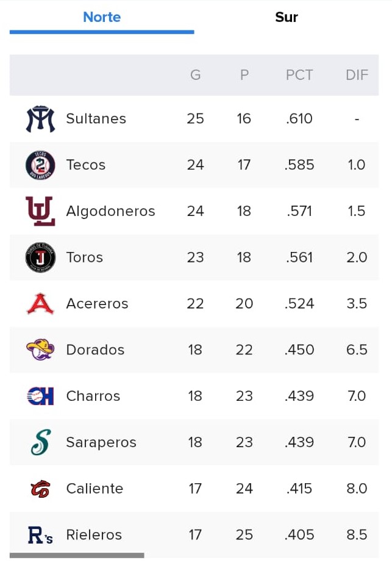The image size is (392, 568).
Task: Click the DIF column header
Action: click(357, 75)
